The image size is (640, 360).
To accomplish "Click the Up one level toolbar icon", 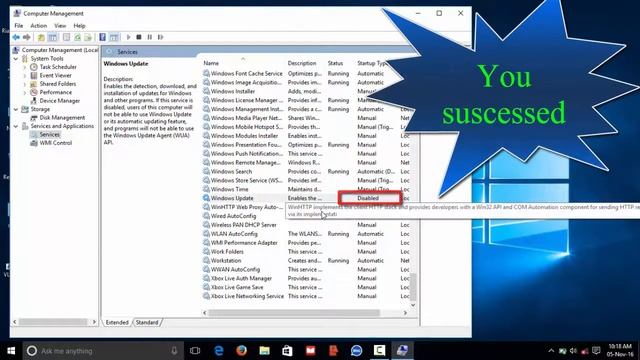I will point(41,37).
